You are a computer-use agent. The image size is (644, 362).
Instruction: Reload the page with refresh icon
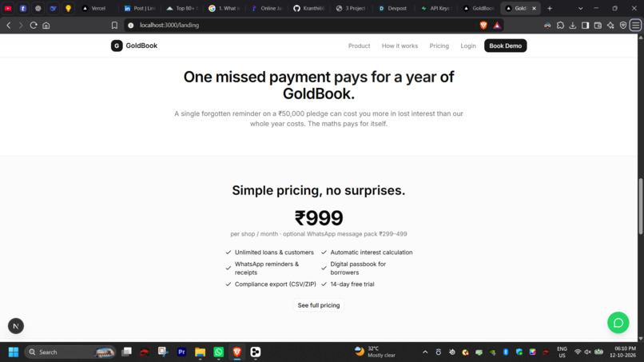pos(34,25)
